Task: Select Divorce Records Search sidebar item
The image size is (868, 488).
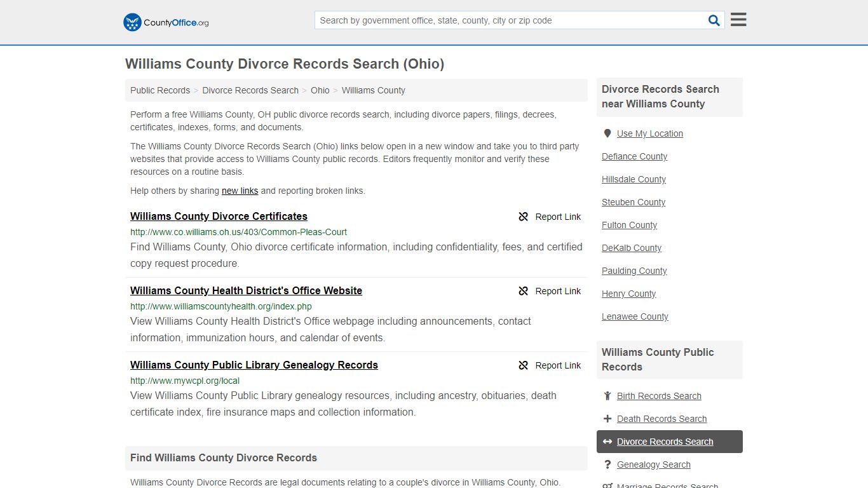Action: 670,442
